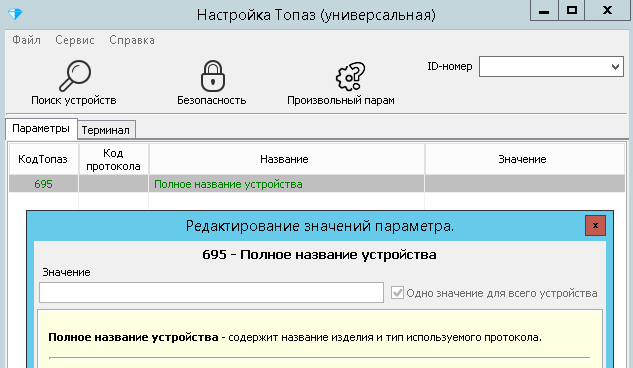Toggle 'Одно значение для всего устройства' checkbox
The width and height of the screenshot is (633, 368).
(397, 293)
